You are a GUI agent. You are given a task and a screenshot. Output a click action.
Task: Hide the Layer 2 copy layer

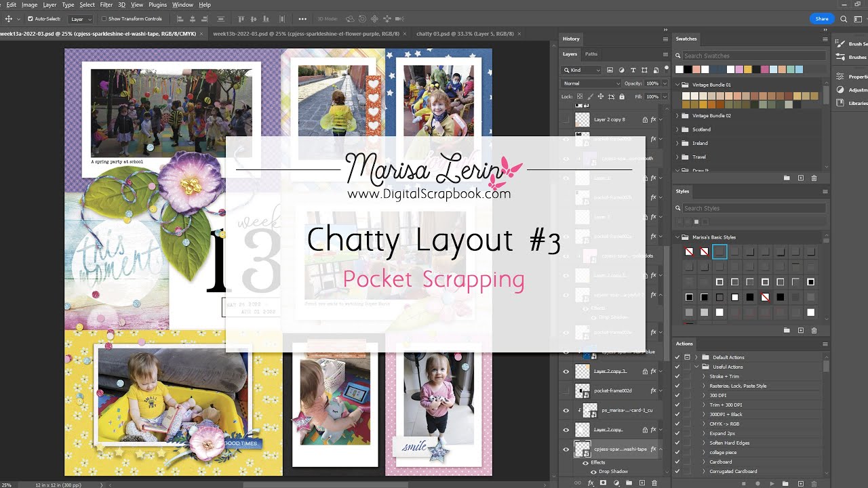pos(566,430)
